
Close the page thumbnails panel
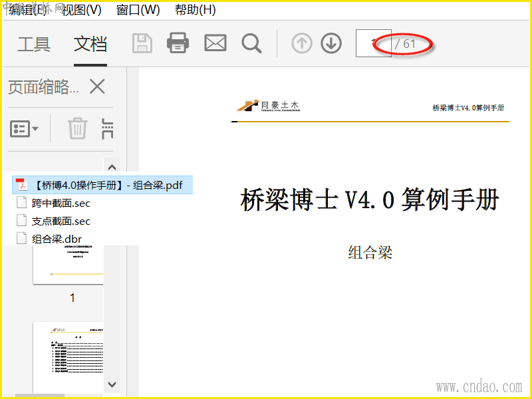coord(97,86)
